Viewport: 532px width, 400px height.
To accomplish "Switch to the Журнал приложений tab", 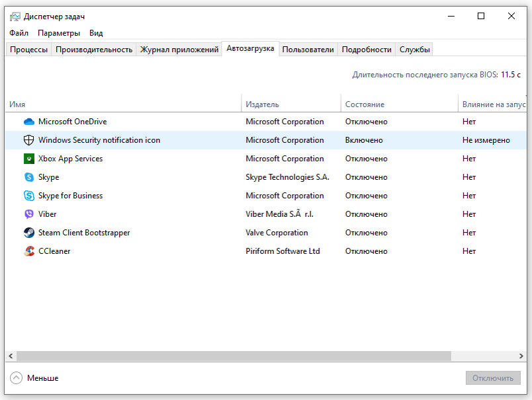I will tap(179, 50).
